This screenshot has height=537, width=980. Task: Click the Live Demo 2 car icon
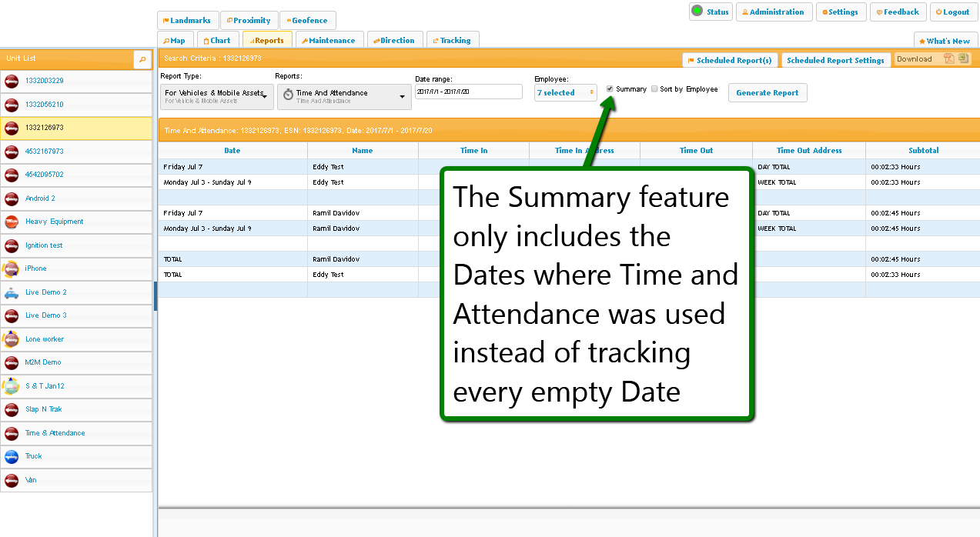point(12,293)
